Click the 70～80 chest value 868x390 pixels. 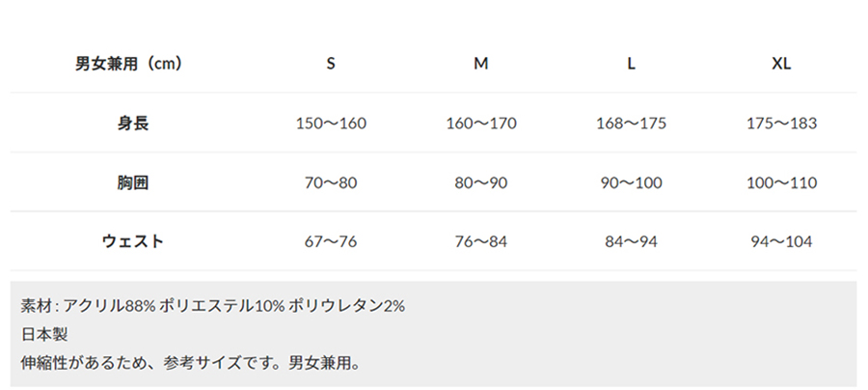pyautogui.click(x=331, y=182)
